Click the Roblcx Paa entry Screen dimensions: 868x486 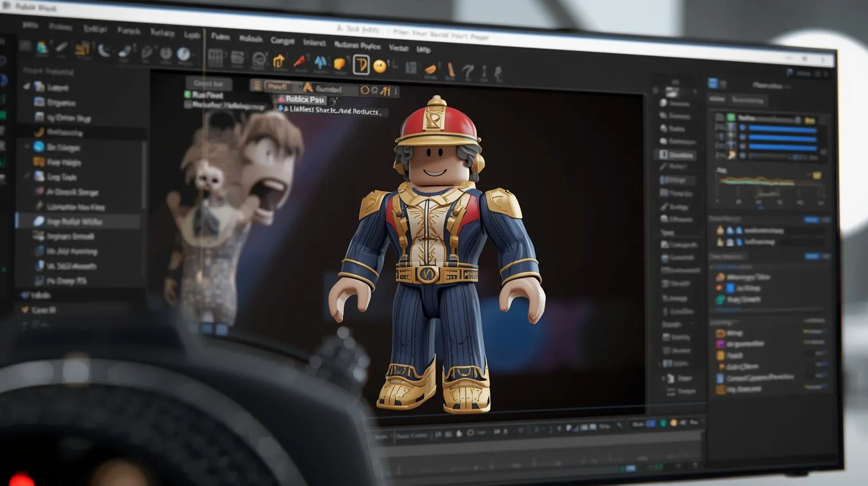[302, 99]
